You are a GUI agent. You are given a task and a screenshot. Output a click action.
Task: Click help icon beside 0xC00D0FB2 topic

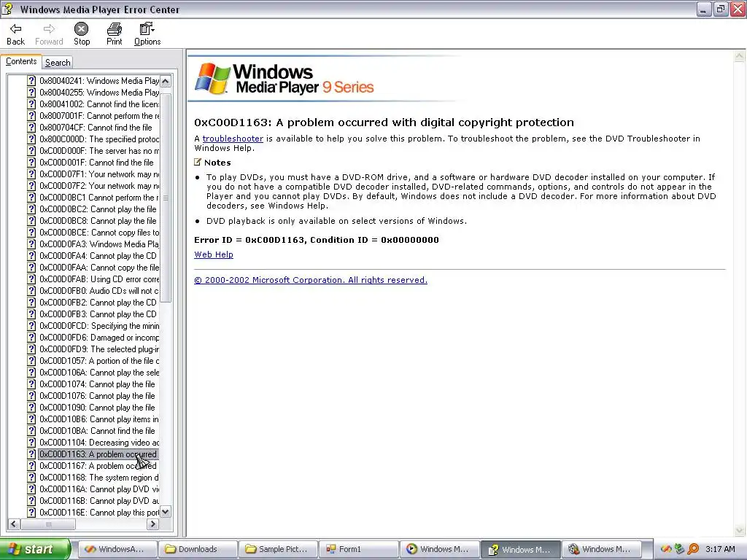coord(31,303)
